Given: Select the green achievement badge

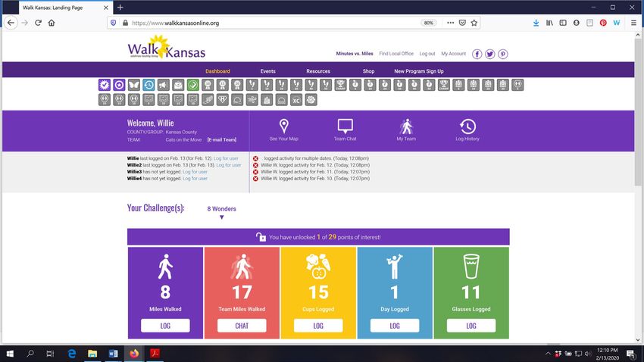Looking at the screenshot, I should (x=193, y=85).
